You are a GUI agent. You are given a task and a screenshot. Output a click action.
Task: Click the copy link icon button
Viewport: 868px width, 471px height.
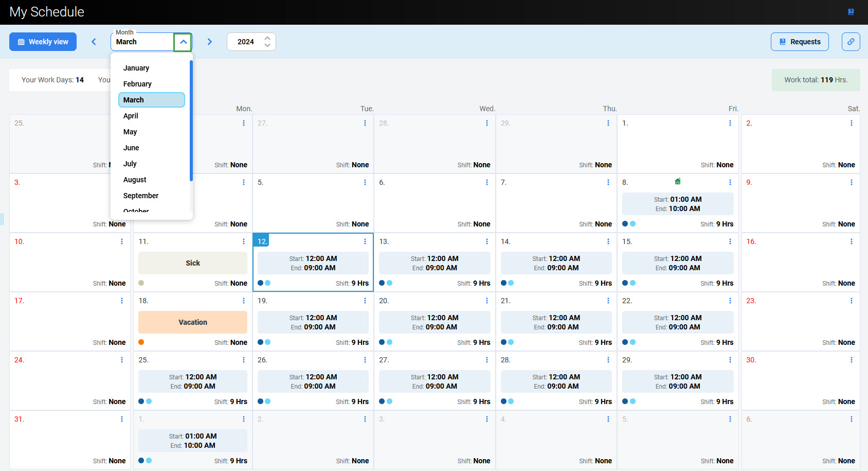(x=851, y=42)
